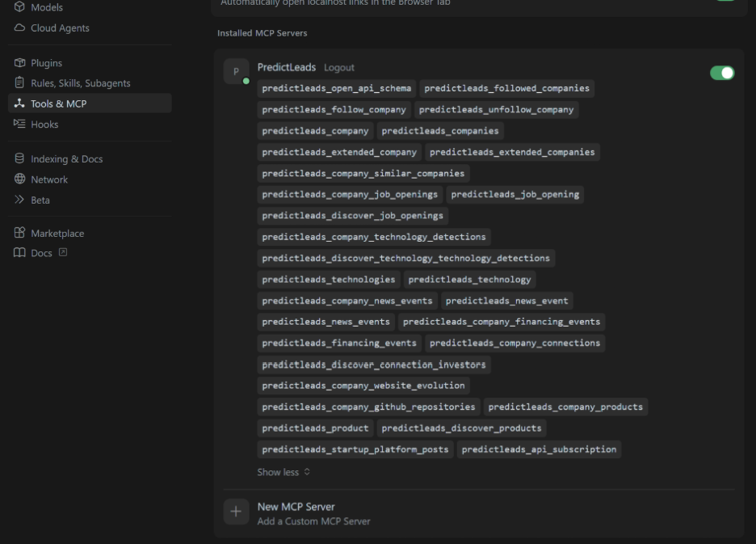
Task: Click predictleads_discover_products chip
Action: point(461,428)
